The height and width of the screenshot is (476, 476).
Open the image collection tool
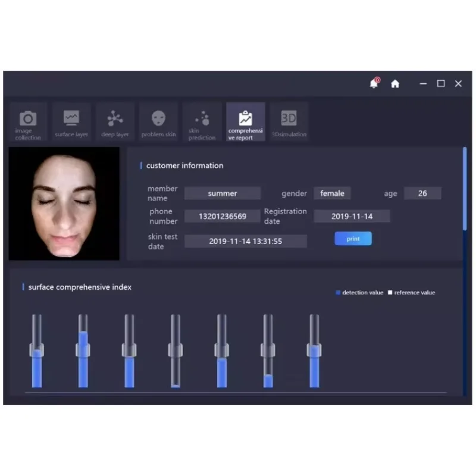click(x=28, y=122)
